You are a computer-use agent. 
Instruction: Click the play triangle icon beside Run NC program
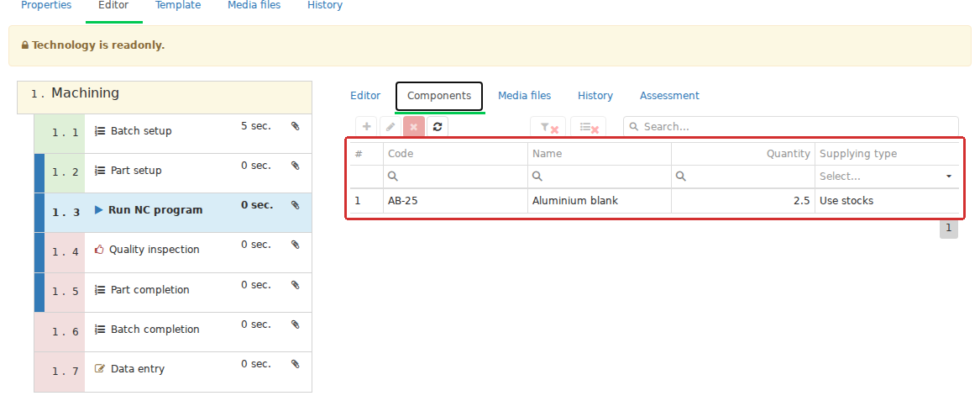pyautogui.click(x=99, y=209)
